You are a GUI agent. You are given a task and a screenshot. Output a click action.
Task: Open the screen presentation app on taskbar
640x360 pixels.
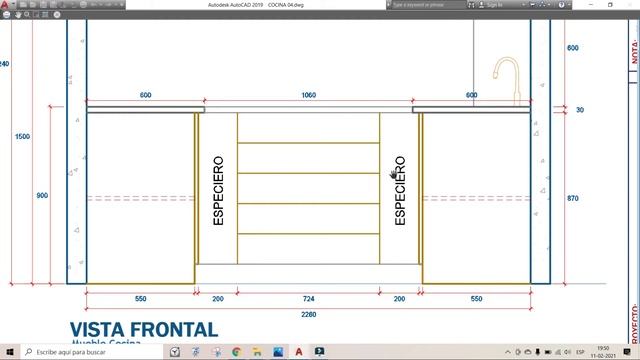(320, 352)
